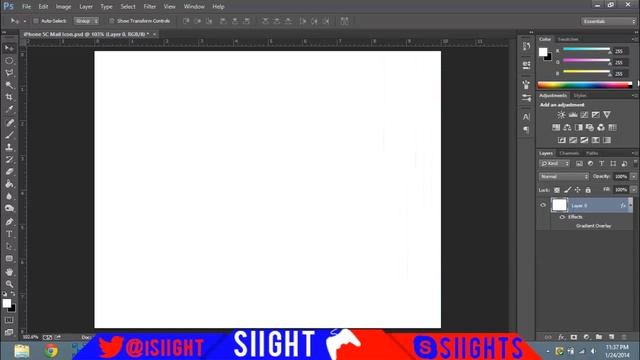Open the Opacity slider arrow

coord(633,177)
